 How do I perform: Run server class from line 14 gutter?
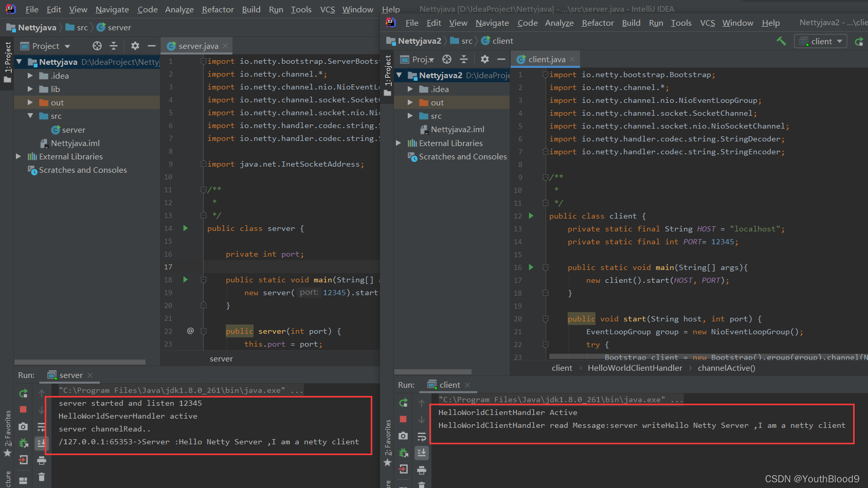coord(186,228)
